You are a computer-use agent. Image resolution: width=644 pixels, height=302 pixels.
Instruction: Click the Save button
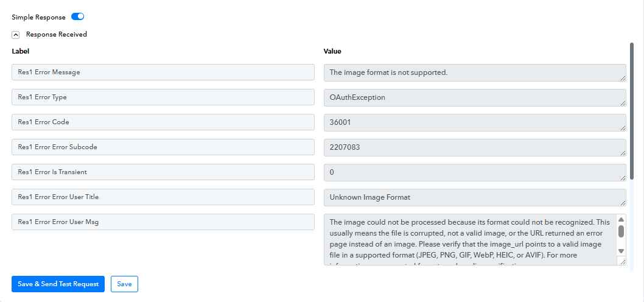point(124,284)
